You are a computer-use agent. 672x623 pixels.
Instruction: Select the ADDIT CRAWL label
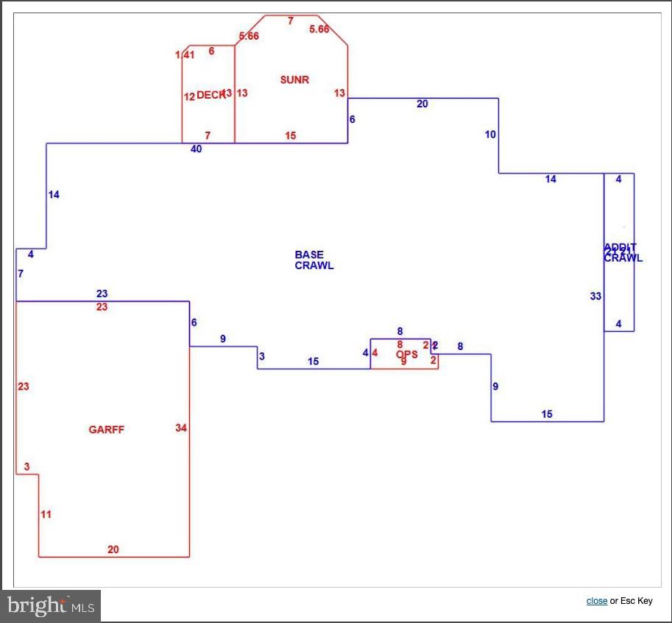(x=623, y=252)
